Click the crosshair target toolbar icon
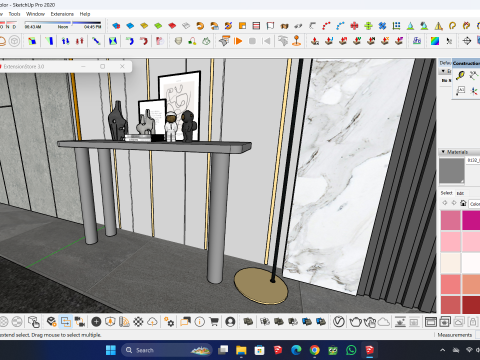Image resolution: width=480 pixels, height=360 pixels. [467, 41]
